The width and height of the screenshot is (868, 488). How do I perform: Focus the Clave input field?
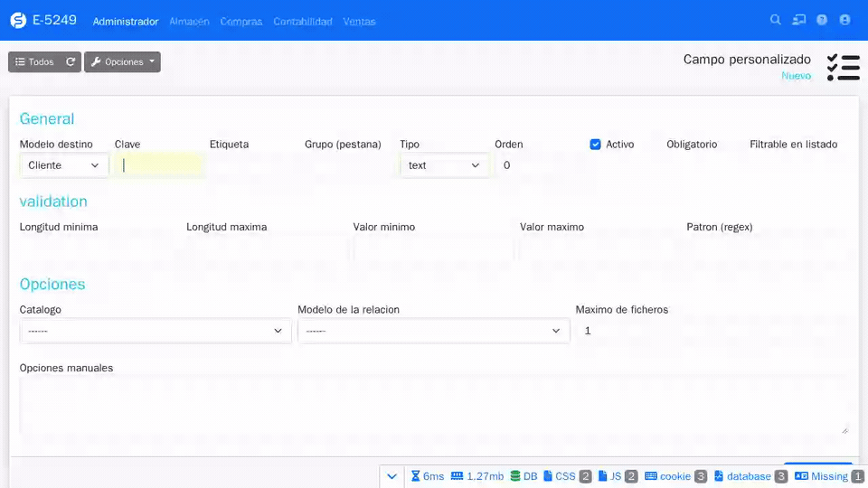coord(159,165)
